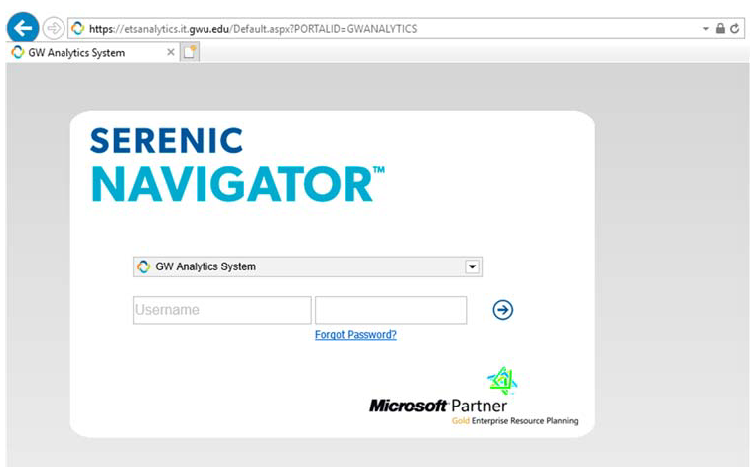Screen dimensions: 755x473
Task: Click the tab's GW Analytics favicon
Action: 18,52
